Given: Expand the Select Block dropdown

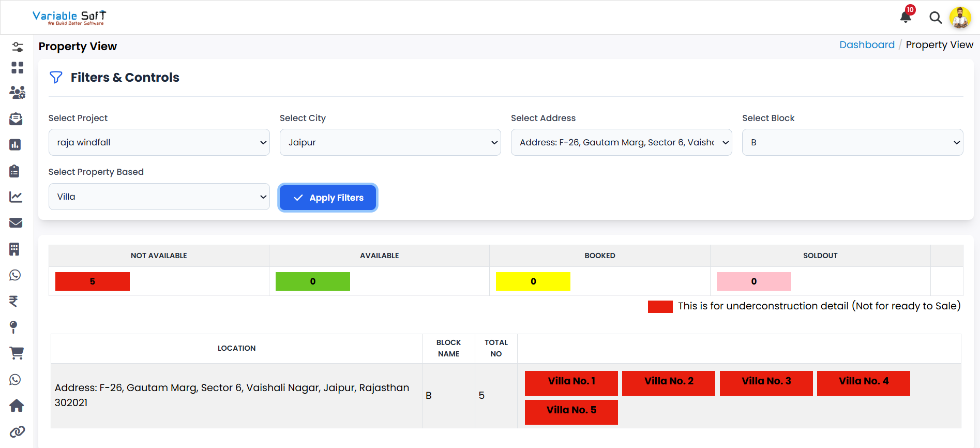Looking at the screenshot, I should tap(853, 142).
